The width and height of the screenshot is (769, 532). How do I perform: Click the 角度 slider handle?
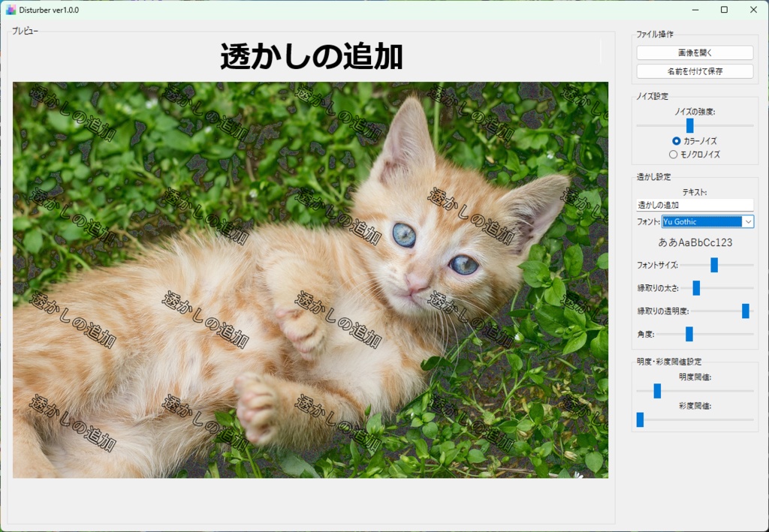point(689,333)
